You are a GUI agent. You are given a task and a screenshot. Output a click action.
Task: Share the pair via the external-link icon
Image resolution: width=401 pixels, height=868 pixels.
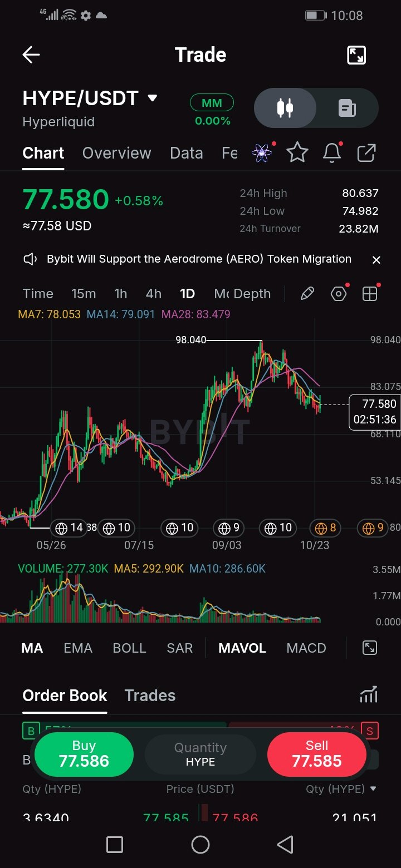pyautogui.click(x=366, y=152)
